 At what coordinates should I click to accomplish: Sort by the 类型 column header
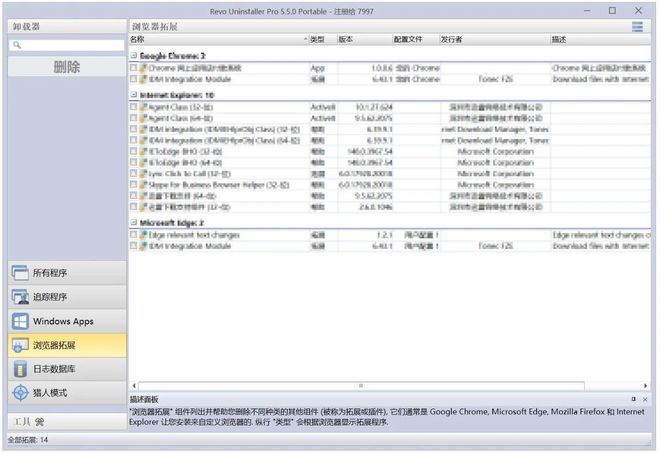click(x=323, y=40)
